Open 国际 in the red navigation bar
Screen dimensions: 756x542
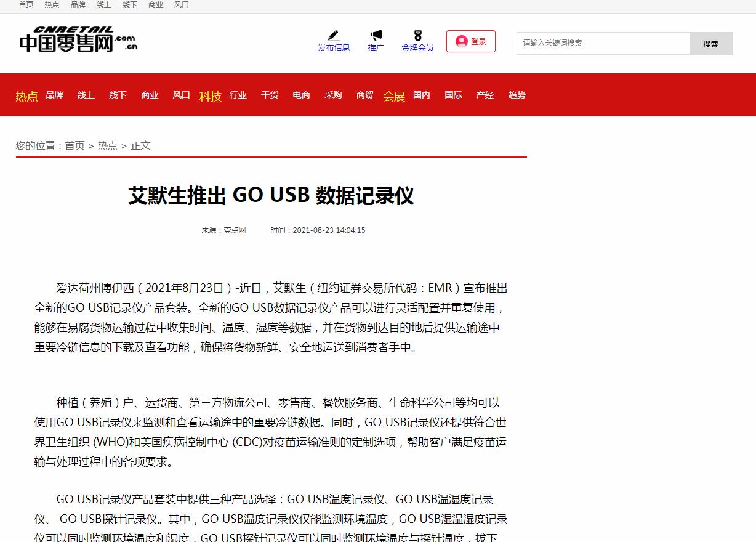point(453,95)
